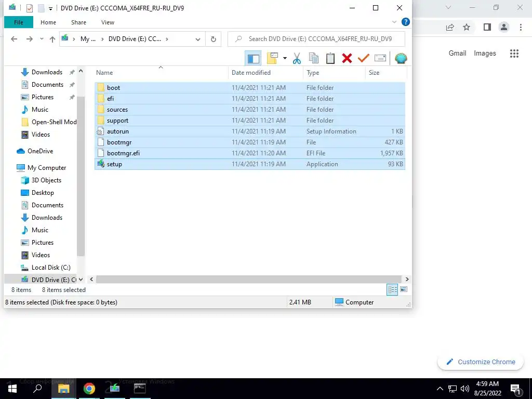
Task: Delete selected items with red X icon
Action: point(347,58)
